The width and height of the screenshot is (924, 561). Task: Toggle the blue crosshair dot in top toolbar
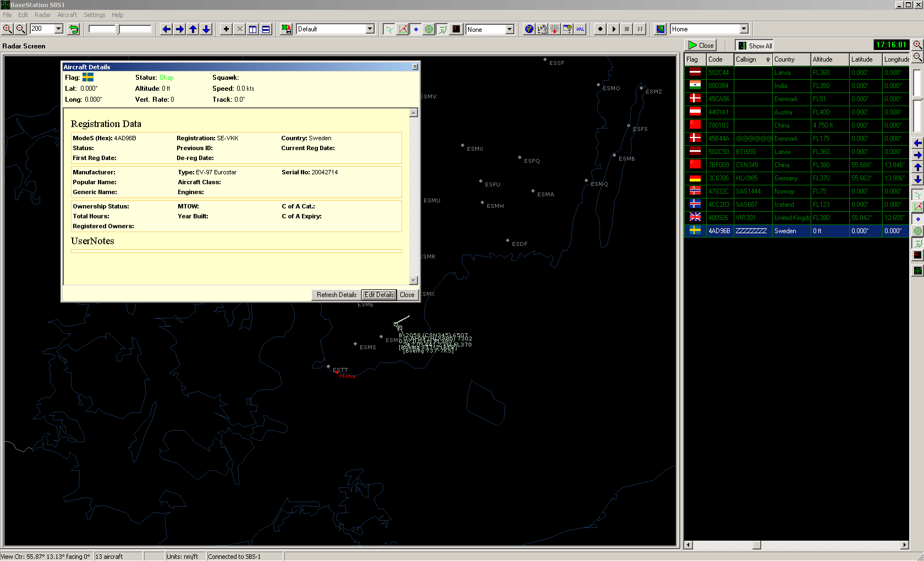coord(416,29)
